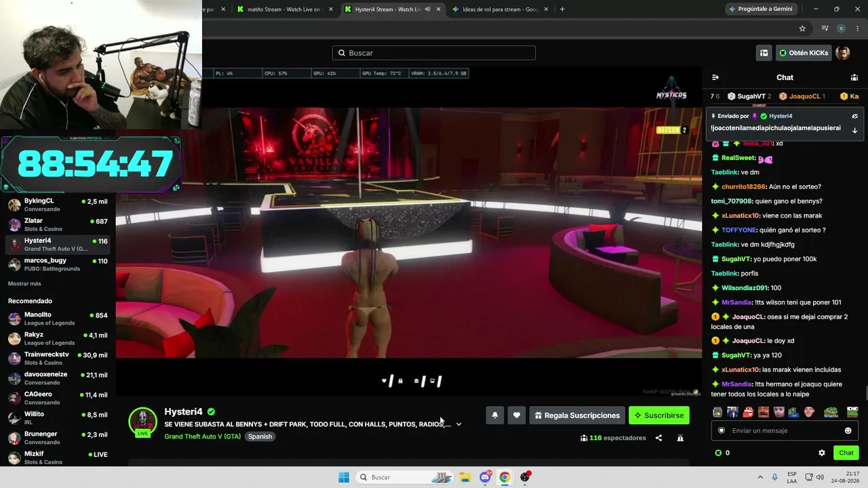Show hidden system tray icons
Image resolution: width=868 pixels, height=488 pixels.
[x=760, y=477]
